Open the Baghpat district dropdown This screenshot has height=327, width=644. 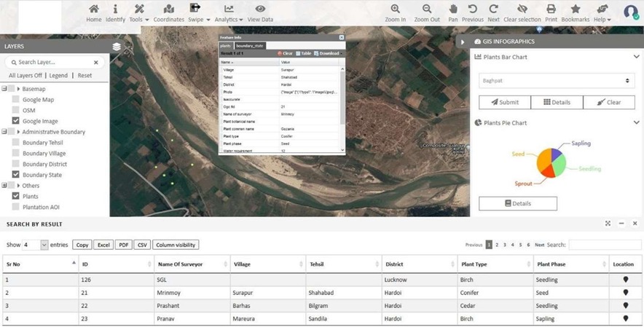coord(557,81)
